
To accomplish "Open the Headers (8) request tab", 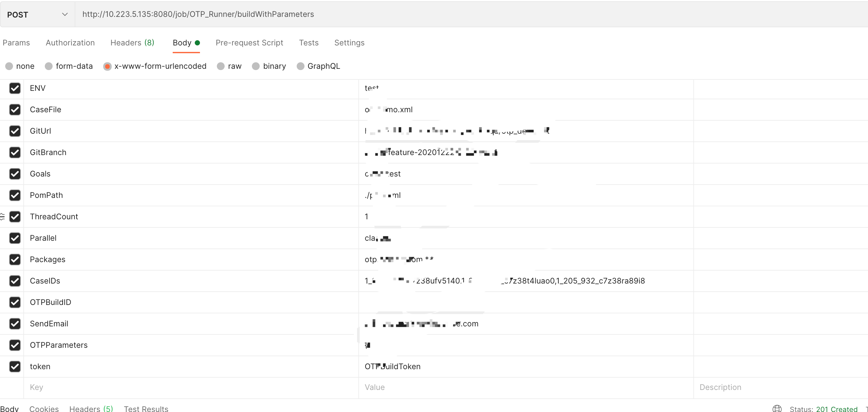I will tap(132, 43).
